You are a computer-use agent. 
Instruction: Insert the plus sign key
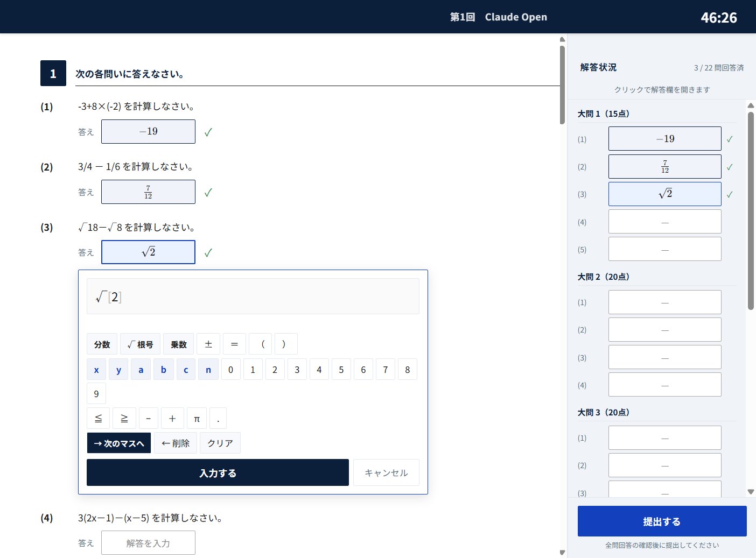[172, 418]
